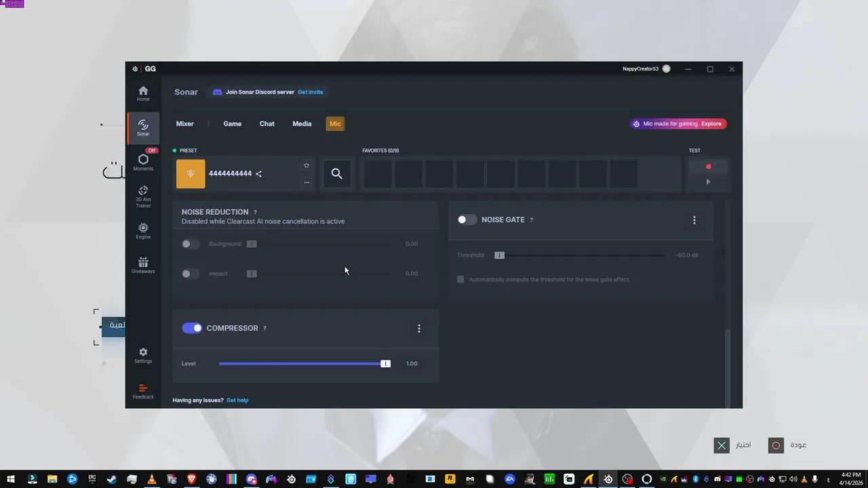This screenshot has width=868, height=488.
Task: Open Moments in the sidebar
Action: pyautogui.click(x=143, y=163)
